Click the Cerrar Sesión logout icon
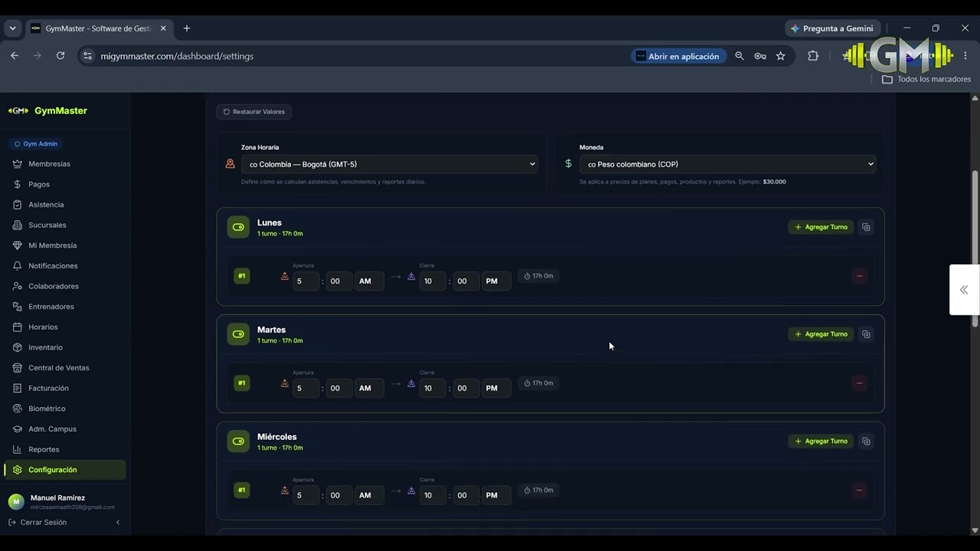 tap(12, 522)
